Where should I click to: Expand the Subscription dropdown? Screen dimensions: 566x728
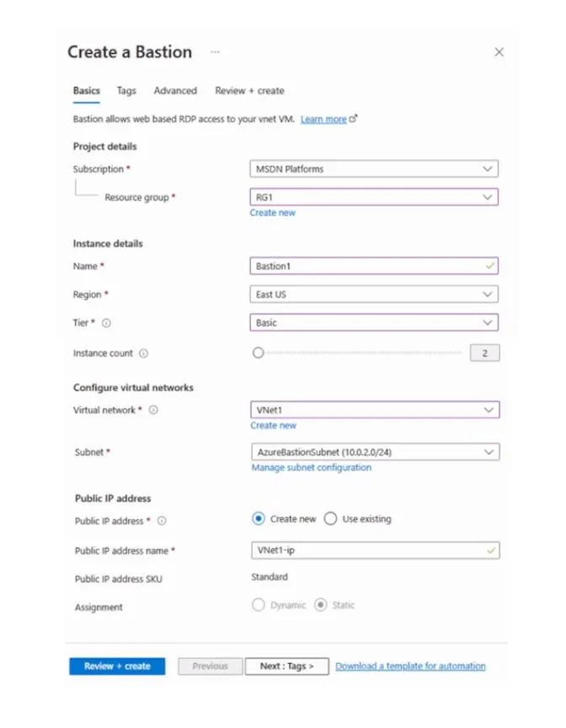coord(374,169)
